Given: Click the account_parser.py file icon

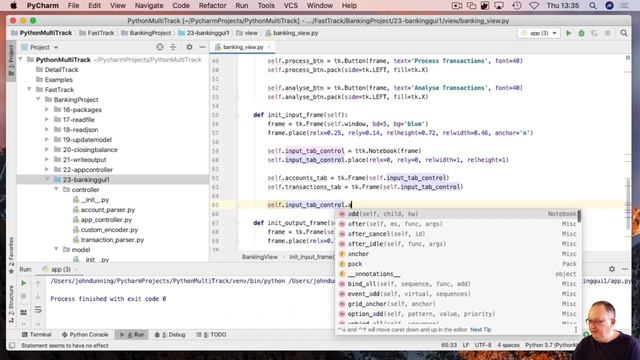Looking at the screenshot, I should [x=76, y=210].
